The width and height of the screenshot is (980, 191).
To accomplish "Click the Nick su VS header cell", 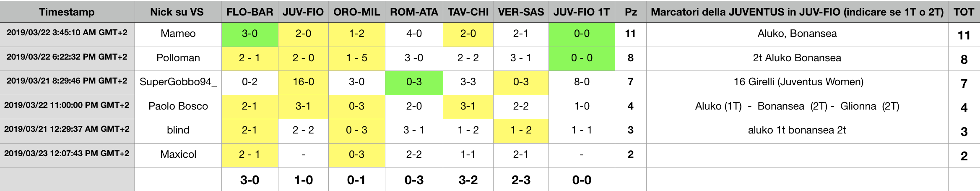I will pyautogui.click(x=178, y=12).
